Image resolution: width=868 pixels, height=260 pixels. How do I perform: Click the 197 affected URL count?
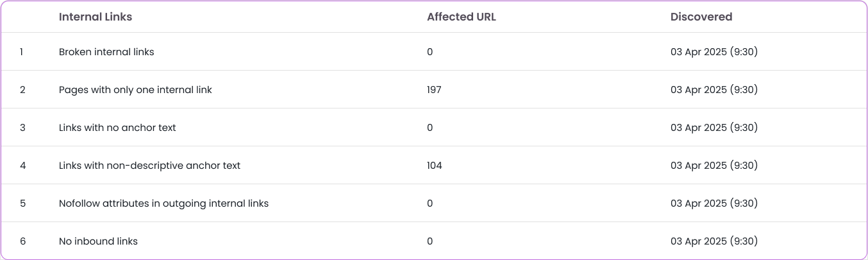point(434,90)
